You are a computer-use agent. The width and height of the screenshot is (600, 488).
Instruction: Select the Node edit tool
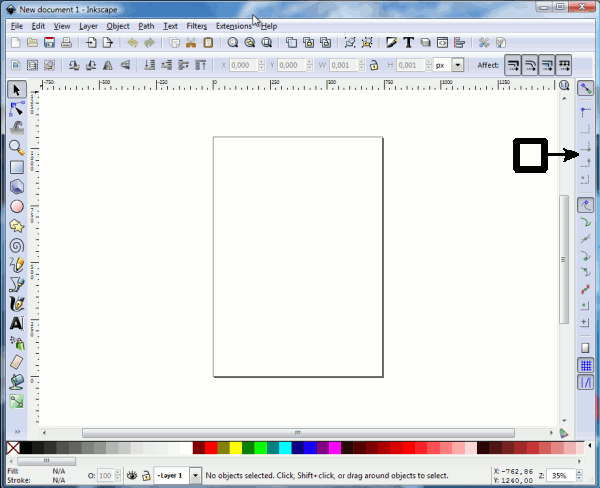[x=17, y=109]
